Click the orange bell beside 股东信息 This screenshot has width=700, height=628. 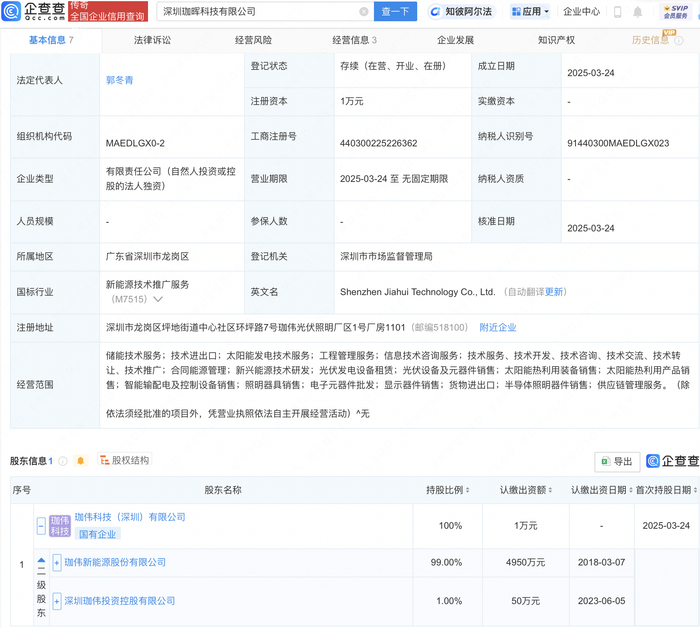pyautogui.click(x=80, y=461)
